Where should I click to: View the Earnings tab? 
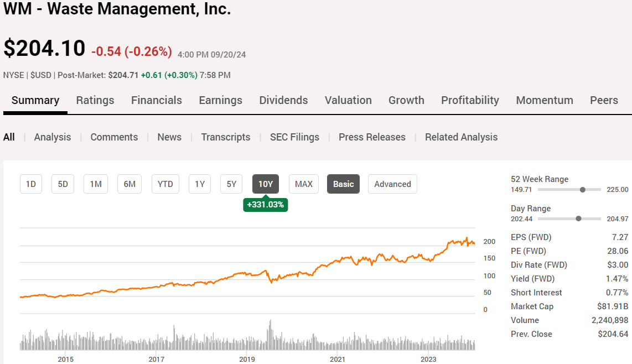coord(220,100)
